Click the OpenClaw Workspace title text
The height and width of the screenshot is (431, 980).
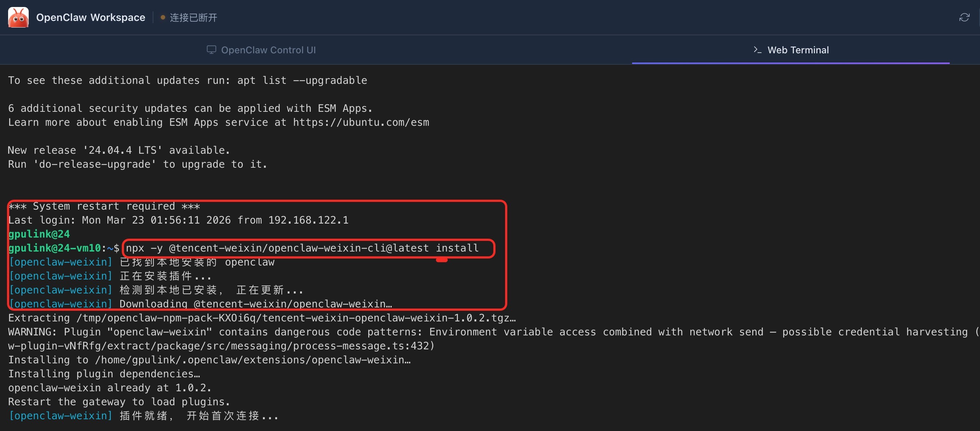click(x=90, y=18)
